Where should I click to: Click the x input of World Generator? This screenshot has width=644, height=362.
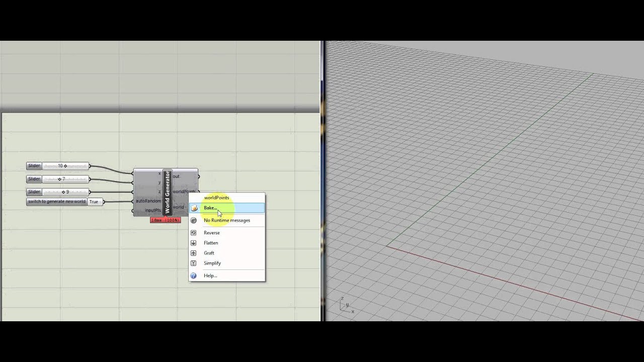(159, 173)
